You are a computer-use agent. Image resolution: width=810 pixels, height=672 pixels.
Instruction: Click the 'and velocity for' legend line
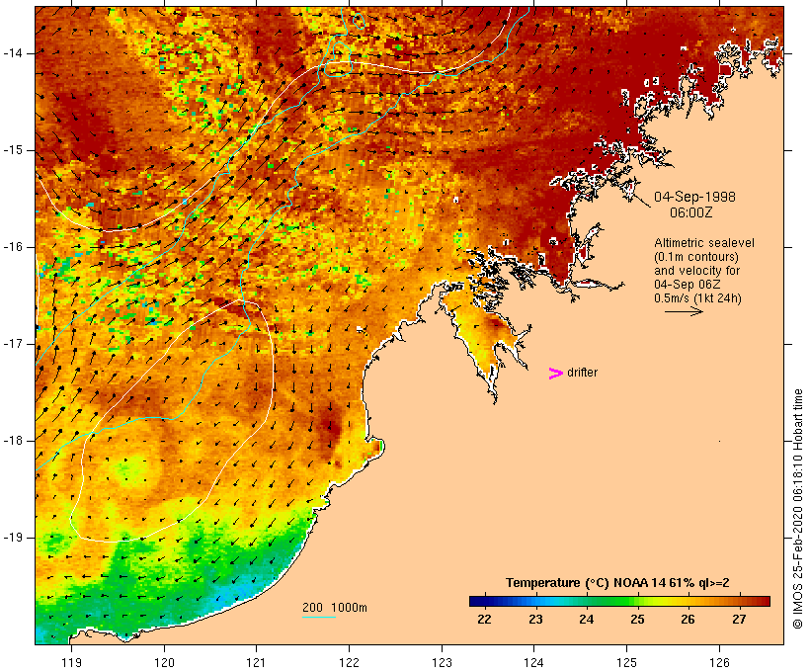696,271
